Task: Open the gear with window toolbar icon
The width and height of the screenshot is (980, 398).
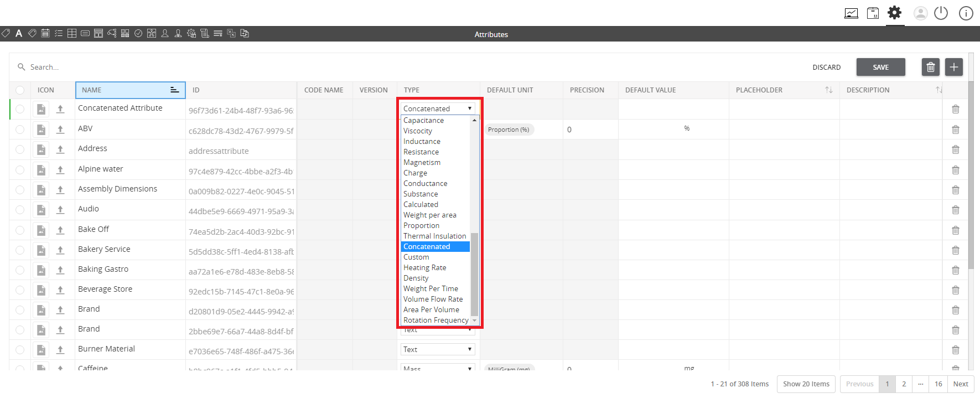Action: pos(191,34)
